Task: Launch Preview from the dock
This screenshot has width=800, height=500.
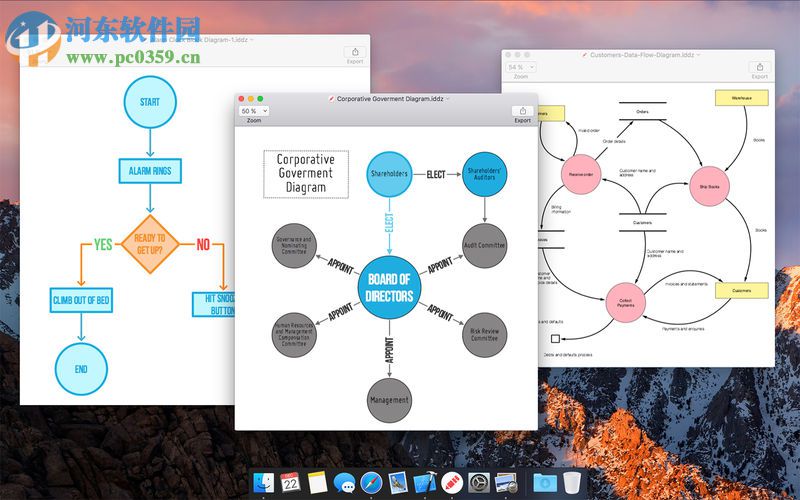Action: pos(506,483)
